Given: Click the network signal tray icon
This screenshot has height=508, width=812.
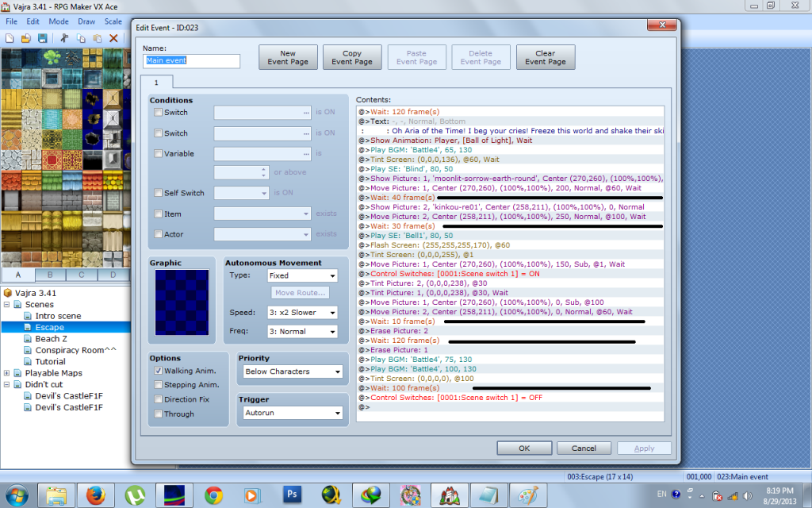Looking at the screenshot, I should [x=733, y=496].
